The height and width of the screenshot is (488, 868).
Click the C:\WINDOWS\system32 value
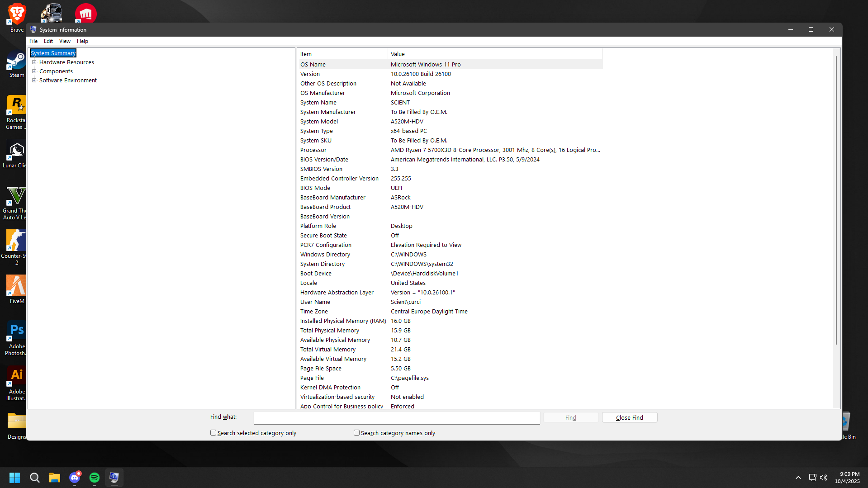point(422,264)
